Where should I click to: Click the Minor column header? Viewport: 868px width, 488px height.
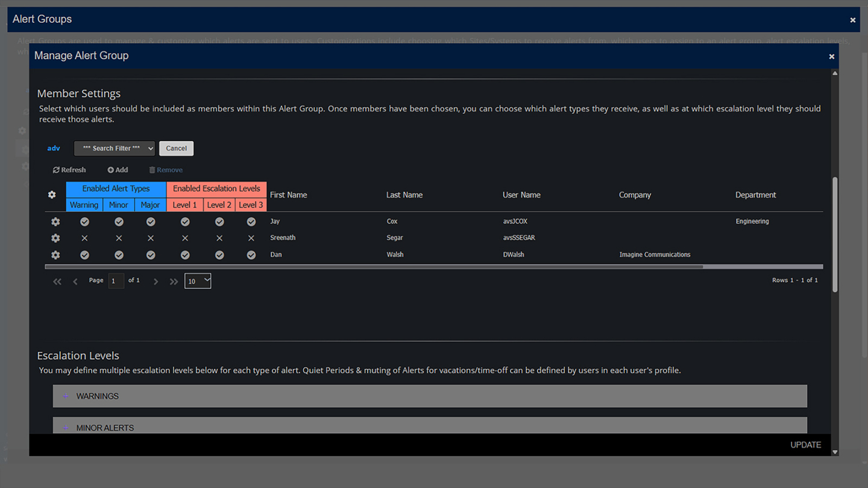coord(118,205)
